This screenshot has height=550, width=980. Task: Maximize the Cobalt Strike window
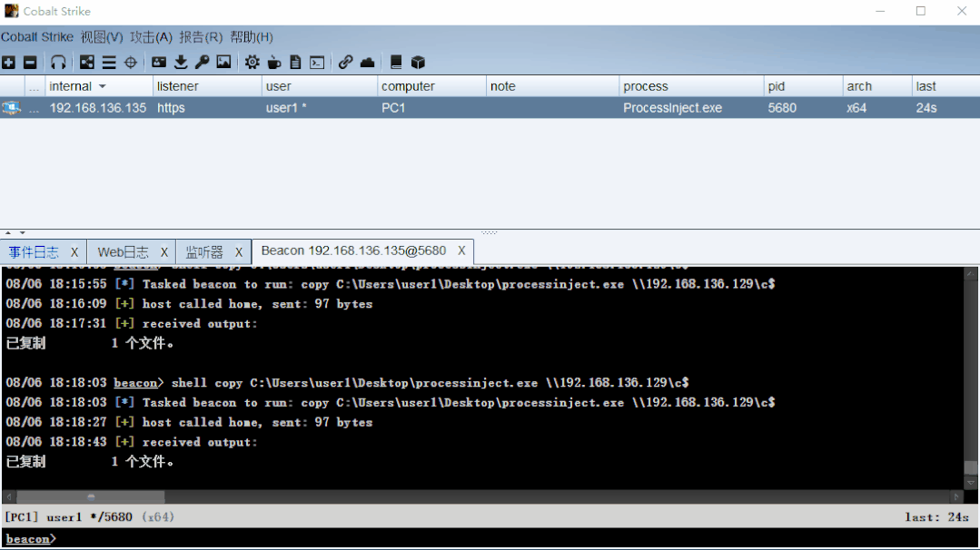(921, 11)
